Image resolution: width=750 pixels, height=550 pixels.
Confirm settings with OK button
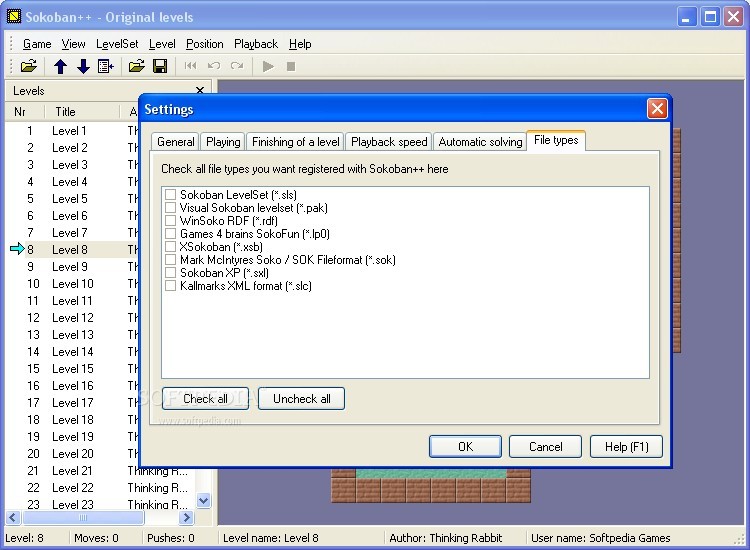click(x=465, y=446)
